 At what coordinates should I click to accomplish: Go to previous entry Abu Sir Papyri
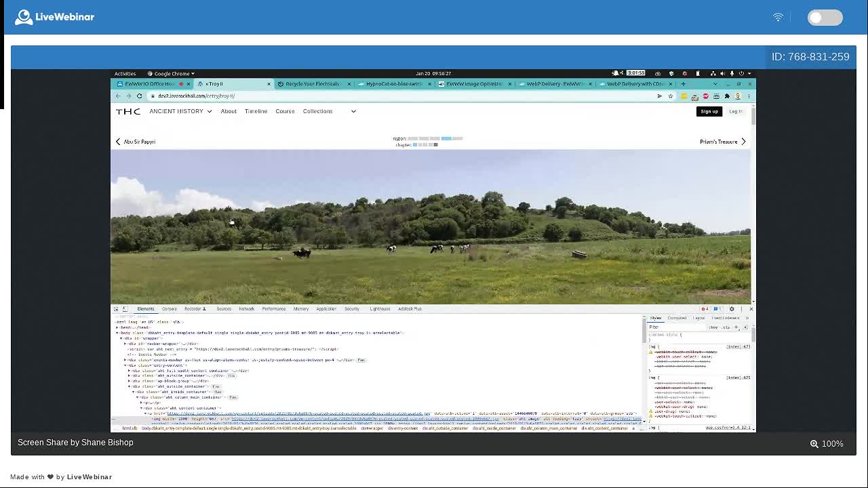tap(136, 142)
